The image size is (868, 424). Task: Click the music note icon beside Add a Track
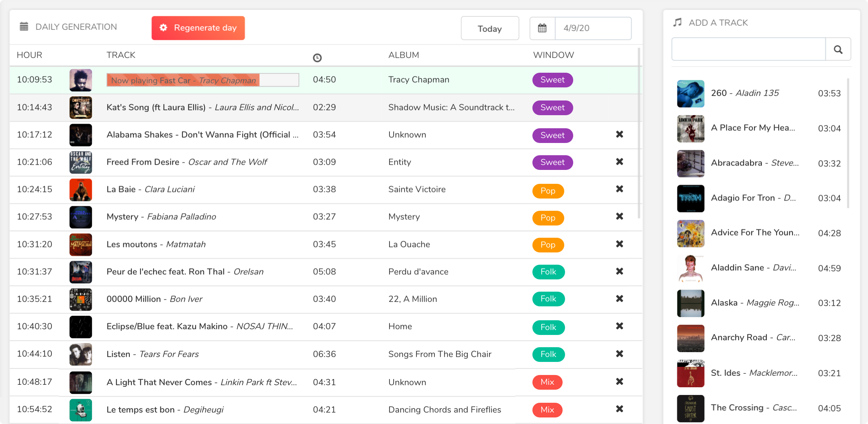(x=678, y=22)
